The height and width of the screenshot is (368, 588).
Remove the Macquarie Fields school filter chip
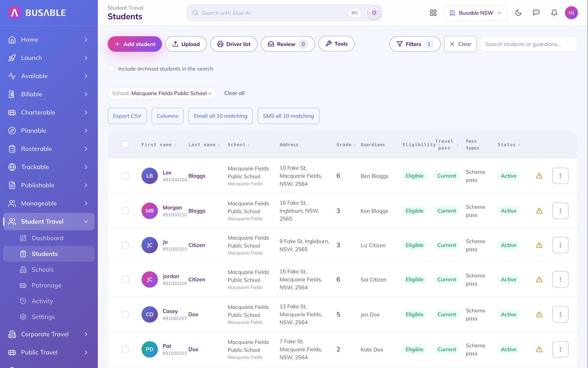pos(210,94)
